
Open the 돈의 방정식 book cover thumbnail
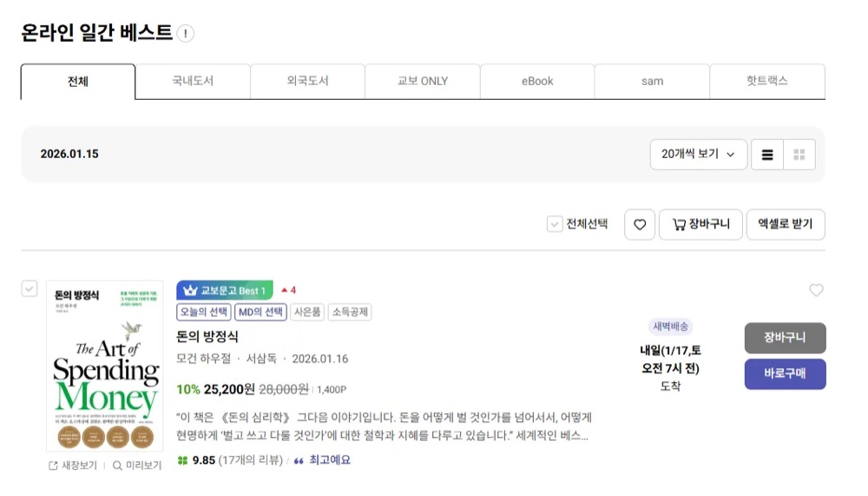[105, 367]
